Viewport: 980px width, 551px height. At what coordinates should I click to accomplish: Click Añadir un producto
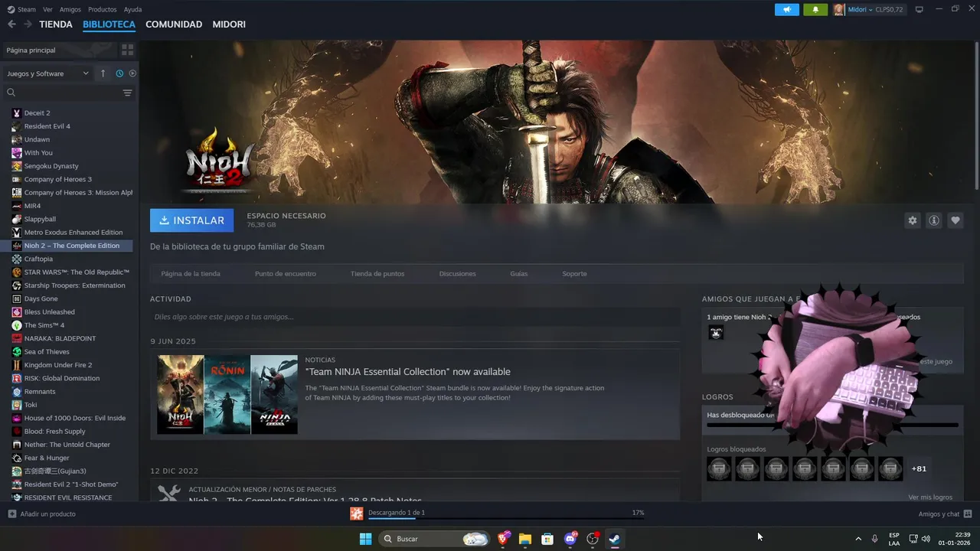coord(47,514)
